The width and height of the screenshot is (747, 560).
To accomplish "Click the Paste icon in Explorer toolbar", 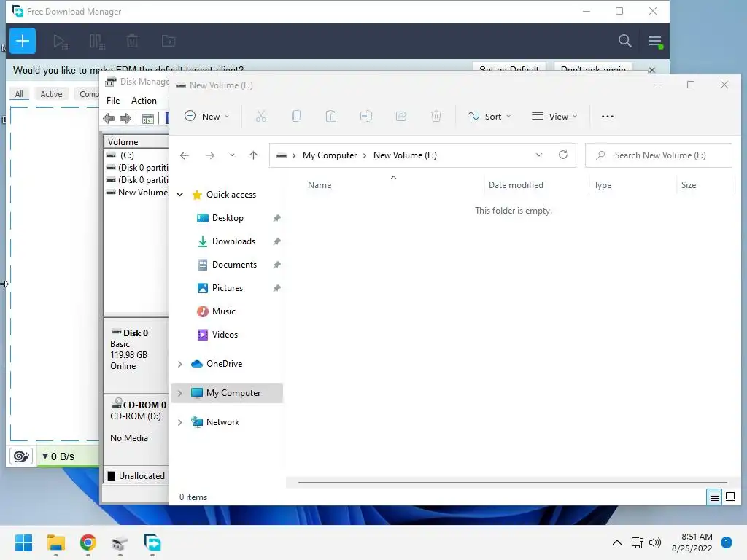I will [331, 116].
